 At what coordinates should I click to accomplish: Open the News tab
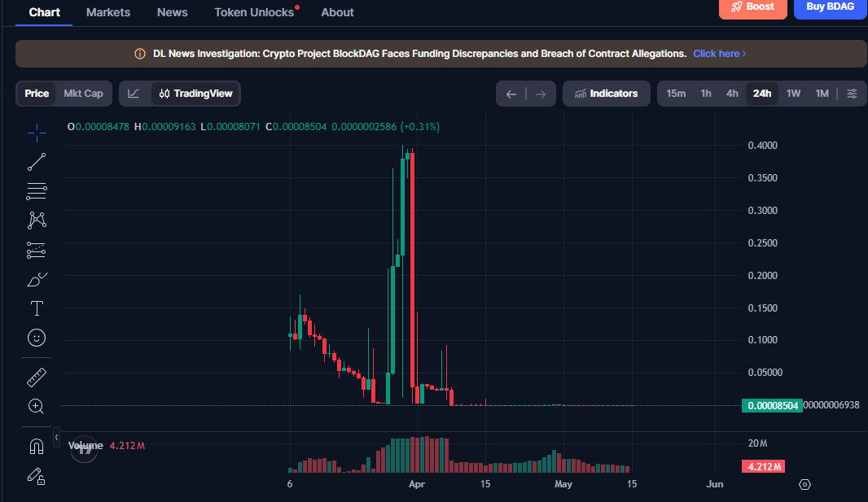pyautogui.click(x=172, y=12)
